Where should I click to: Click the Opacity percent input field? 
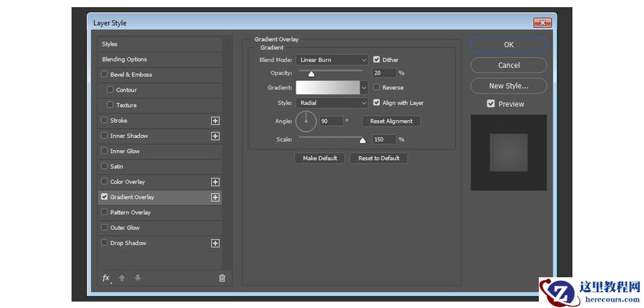point(384,73)
